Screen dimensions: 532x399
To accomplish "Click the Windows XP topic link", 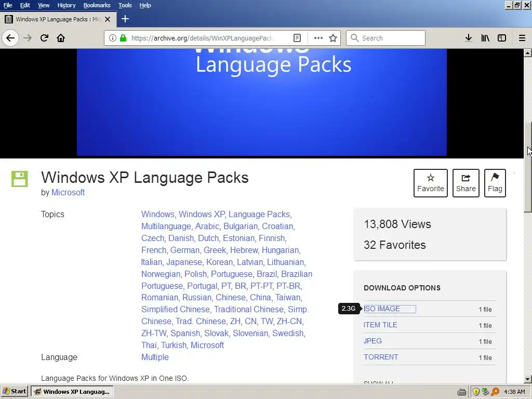I will [x=202, y=215].
